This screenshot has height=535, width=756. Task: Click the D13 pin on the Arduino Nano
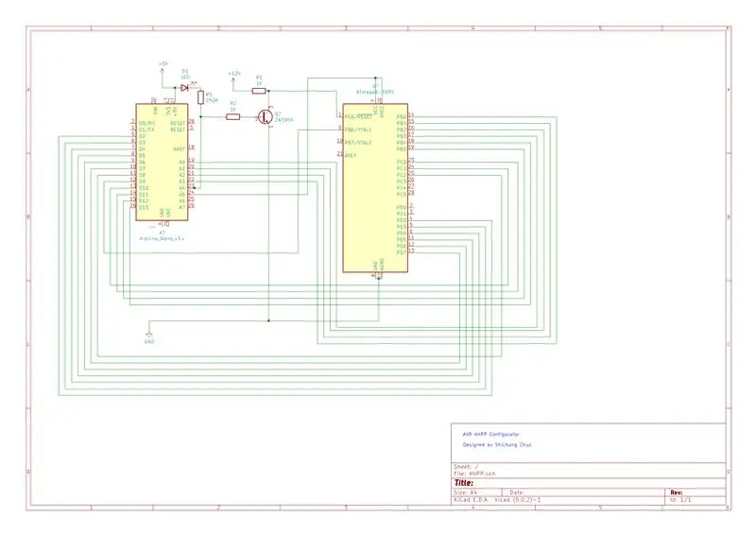pyautogui.click(x=144, y=207)
